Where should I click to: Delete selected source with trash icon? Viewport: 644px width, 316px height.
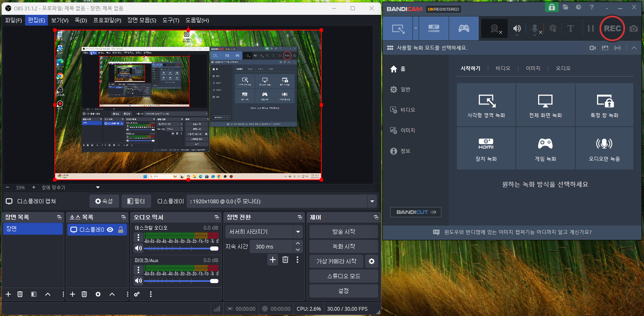84,294
